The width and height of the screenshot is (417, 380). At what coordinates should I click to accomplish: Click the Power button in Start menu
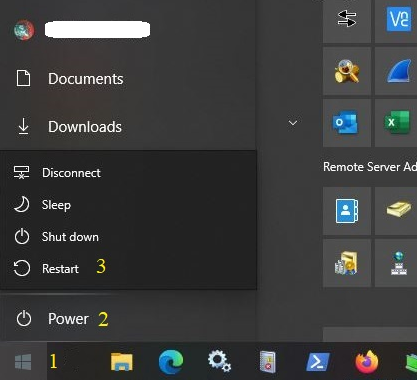128,319
